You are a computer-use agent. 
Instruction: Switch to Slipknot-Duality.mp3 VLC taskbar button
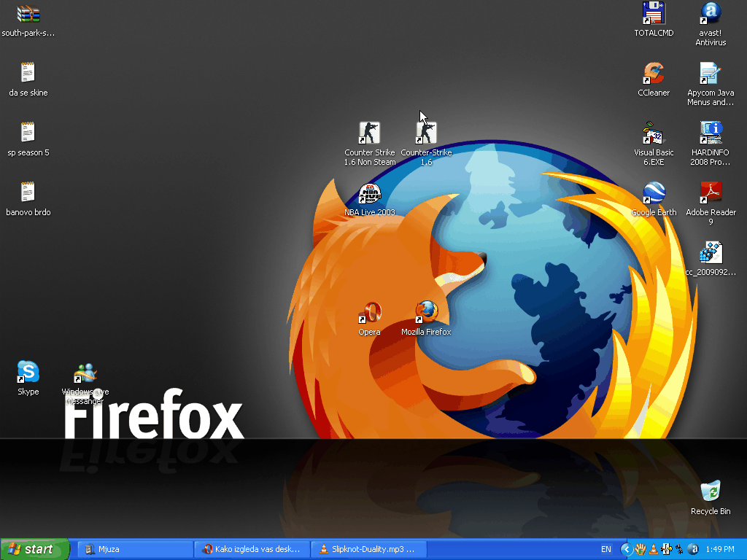click(368, 549)
